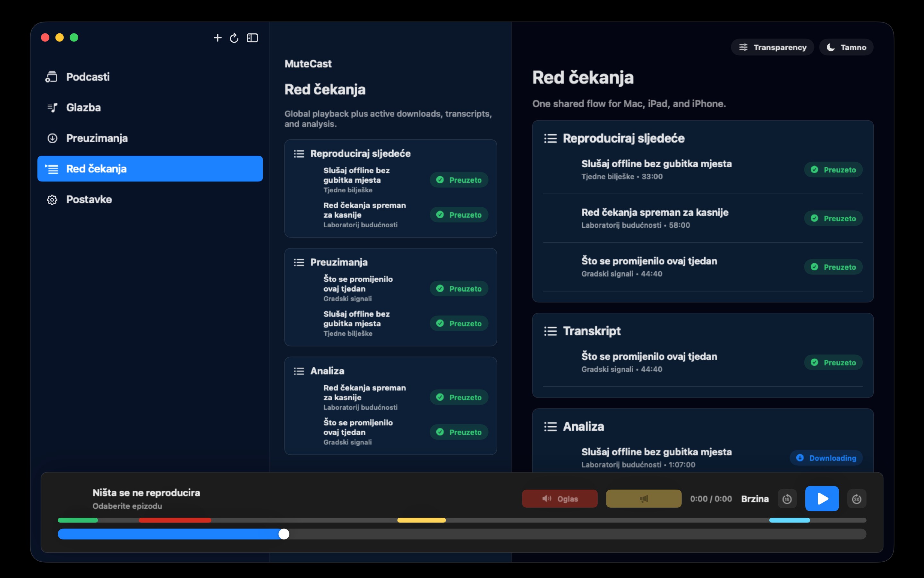
Task: Click the playback slider knob
Action: click(x=284, y=534)
